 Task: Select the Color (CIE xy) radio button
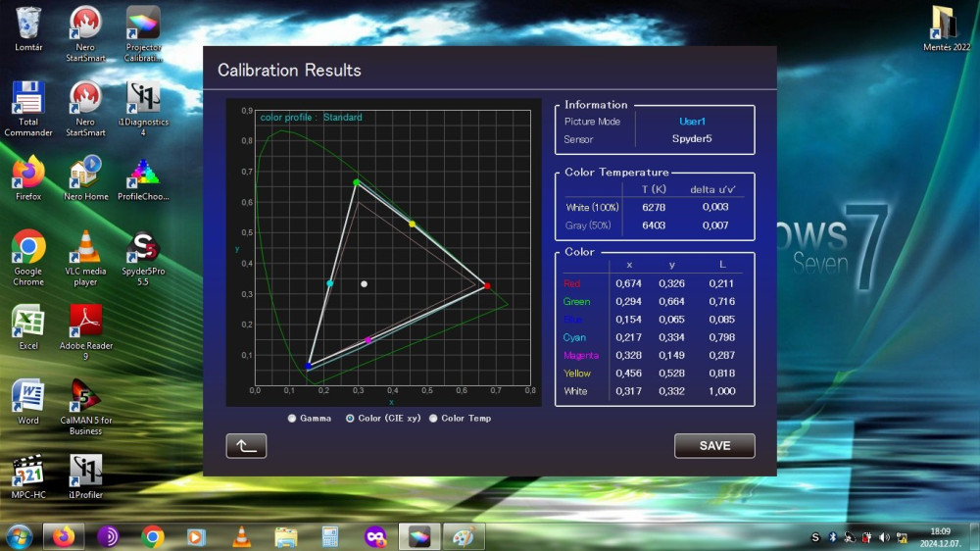[350, 419]
